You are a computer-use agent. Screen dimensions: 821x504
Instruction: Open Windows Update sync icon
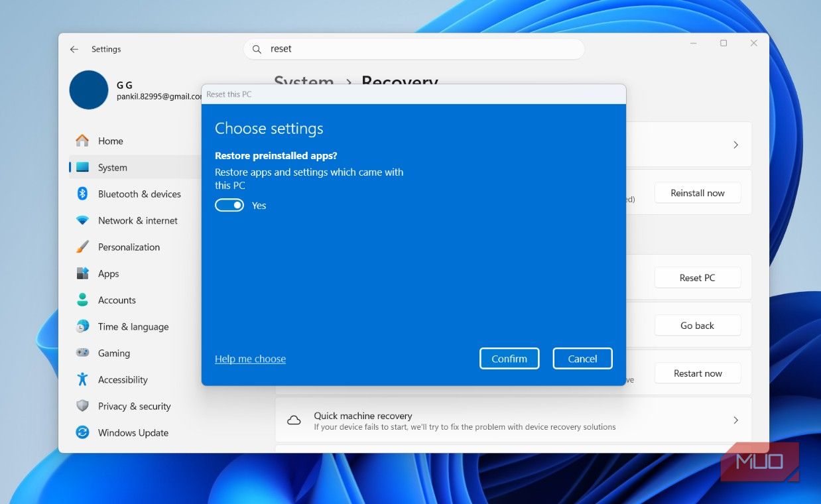82,432
